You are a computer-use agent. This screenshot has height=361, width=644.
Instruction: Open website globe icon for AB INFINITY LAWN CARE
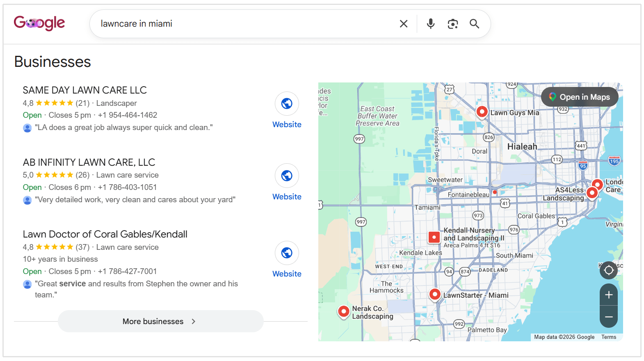click(287, 176)
